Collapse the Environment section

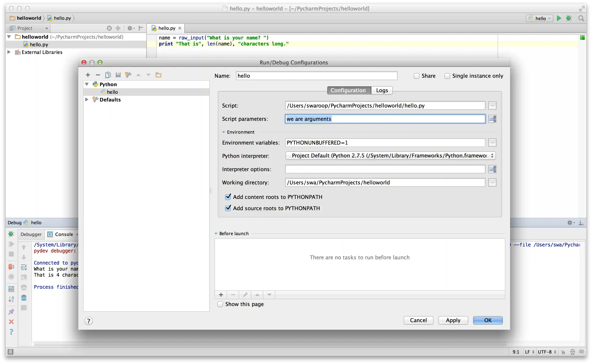coord(223,132)
